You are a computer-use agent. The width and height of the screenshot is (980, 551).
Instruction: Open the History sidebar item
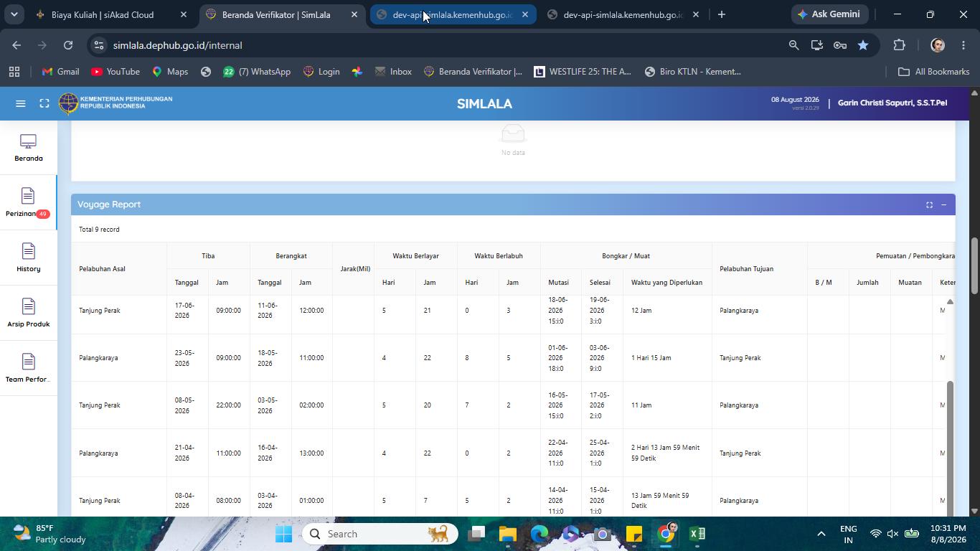(29, 258)
